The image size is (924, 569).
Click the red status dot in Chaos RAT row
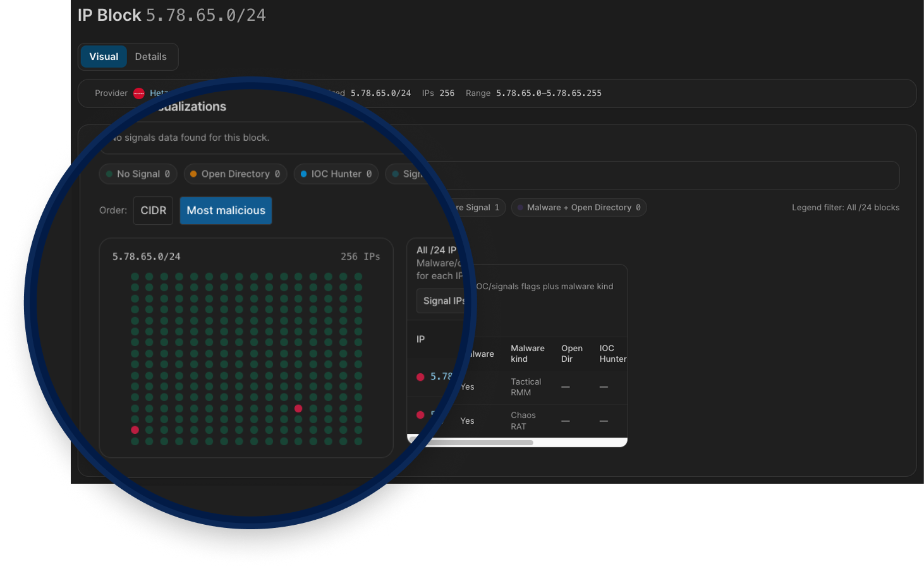tap(420, 415)
